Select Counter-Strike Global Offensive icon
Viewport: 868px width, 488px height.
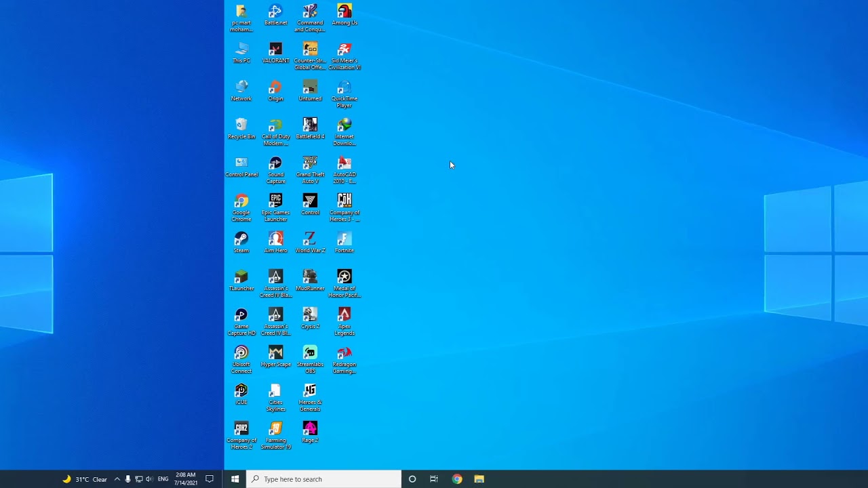310,56
